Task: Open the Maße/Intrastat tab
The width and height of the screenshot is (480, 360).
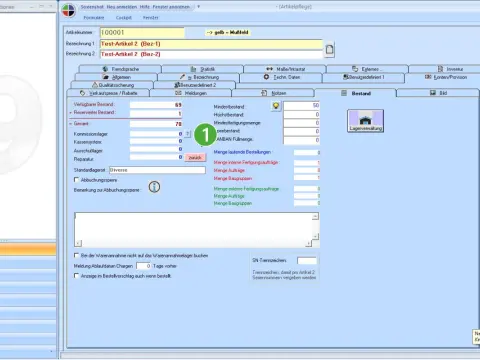Action: [285, 69]
